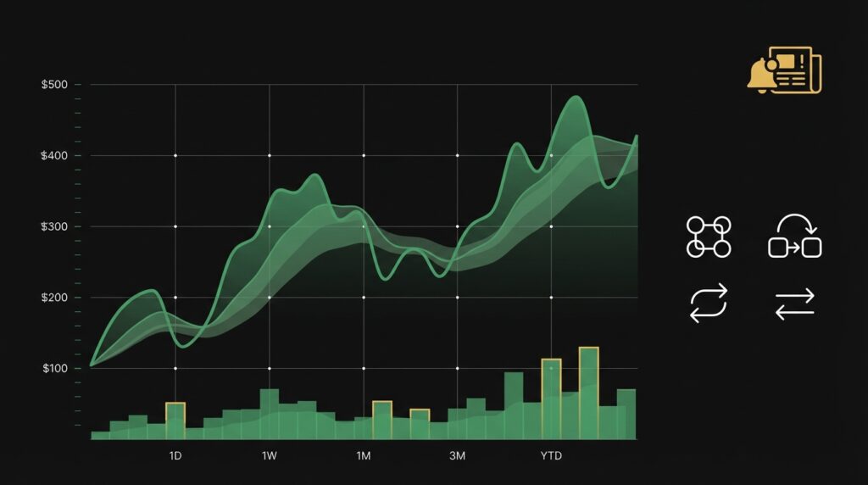Click the $300 price axis label
868x485 pixels.
pos(54,226)
